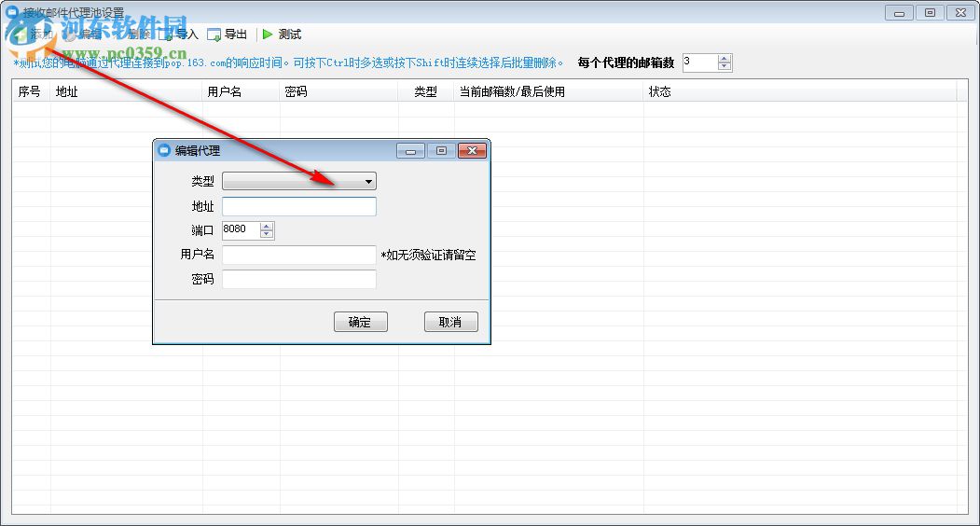Click the 每个代理的邮箱数 number field
The image size is (980, 526).
[700, 62]
